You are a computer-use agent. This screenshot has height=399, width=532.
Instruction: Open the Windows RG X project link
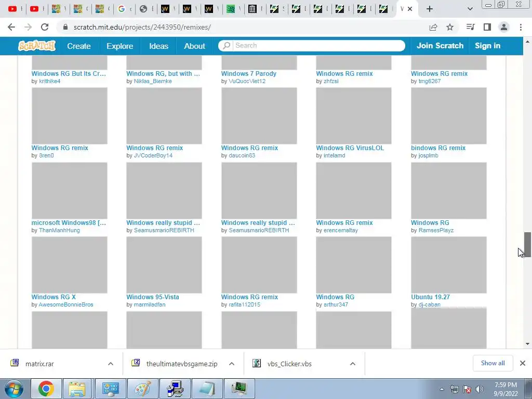coord(54,297)
